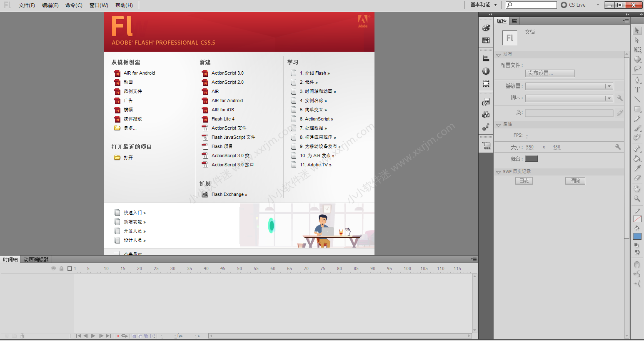The image size is (644, 341).
Task: Switch to the 动画编辑器 tab
Action: coord(36,259)
